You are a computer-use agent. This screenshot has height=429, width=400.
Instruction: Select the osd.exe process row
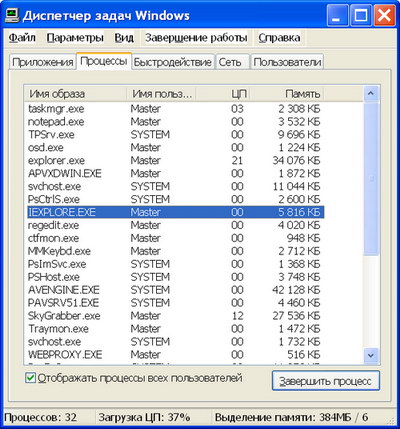[x=176, y=147]
